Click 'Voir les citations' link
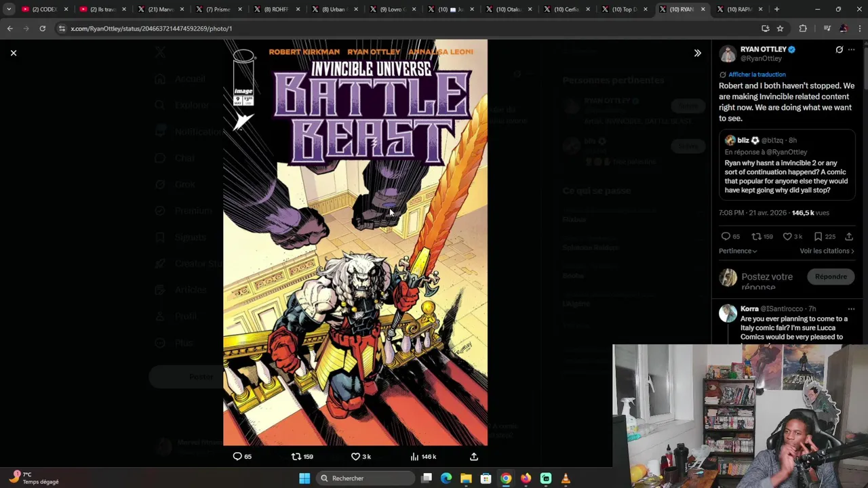The height and width of the screenshot is (488, 868). point(827,251)
